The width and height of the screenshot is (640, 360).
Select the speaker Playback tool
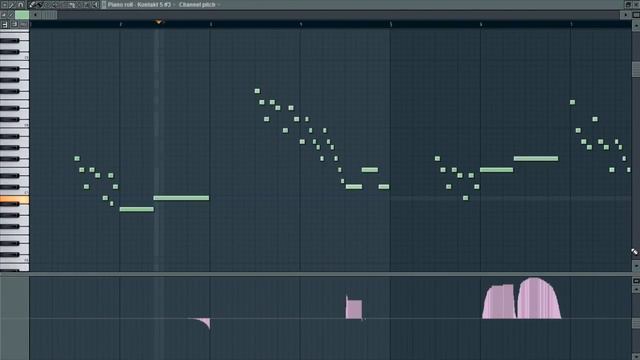pyautogui.click(x=95, y=5)
